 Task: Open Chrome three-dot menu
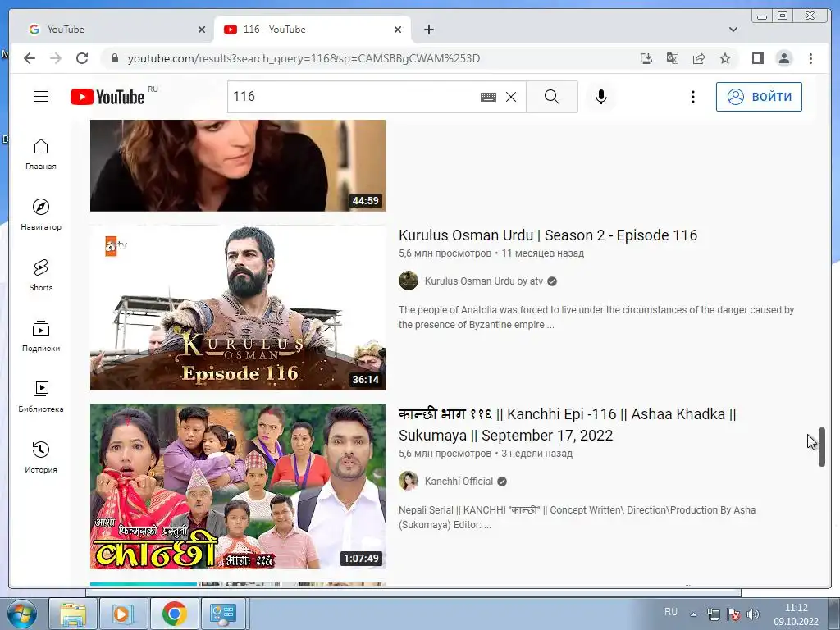[x=810, y=58]
